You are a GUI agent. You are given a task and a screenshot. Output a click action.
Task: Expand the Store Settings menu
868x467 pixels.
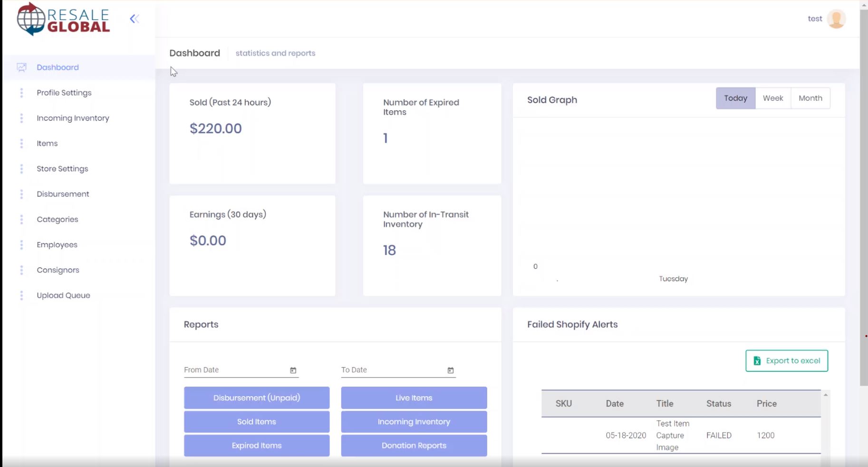pos(62,169)
